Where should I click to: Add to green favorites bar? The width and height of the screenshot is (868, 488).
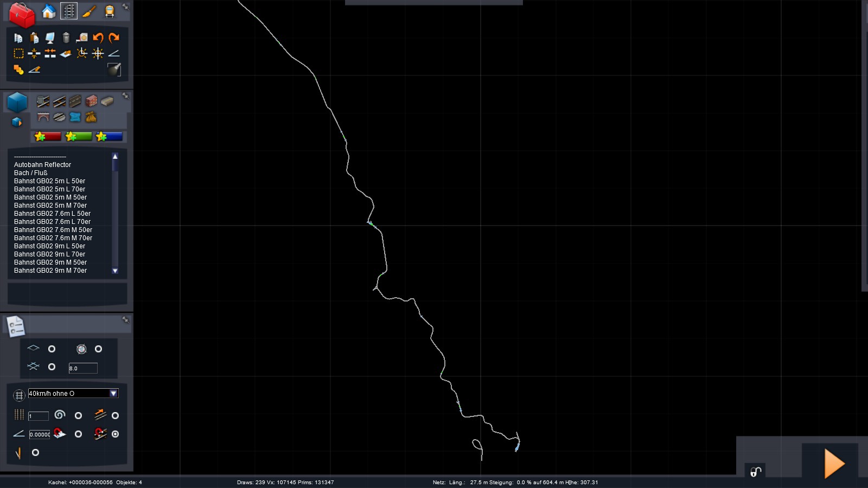point(79,137)
